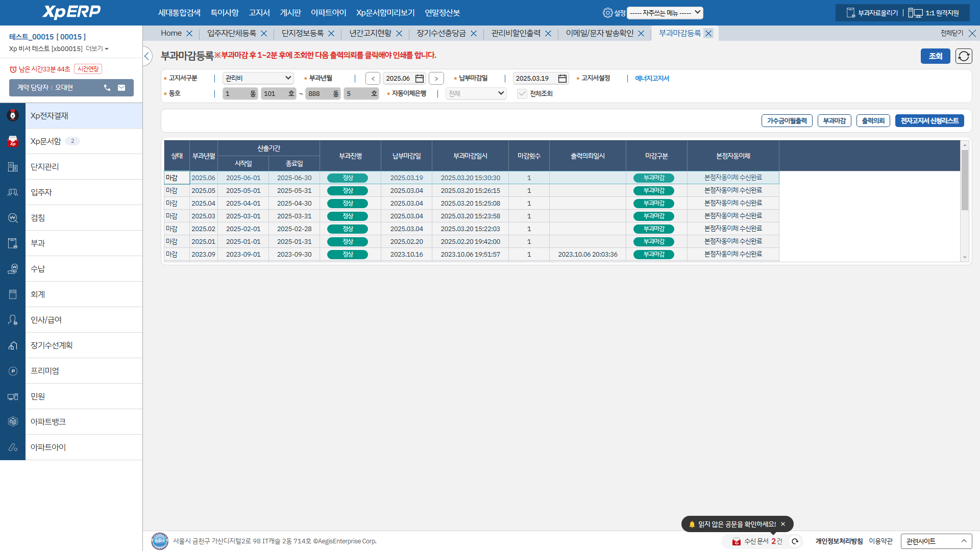The image size is (980, 551).
Task: Refresh received documents count icon
Action: tap(795, 541)
